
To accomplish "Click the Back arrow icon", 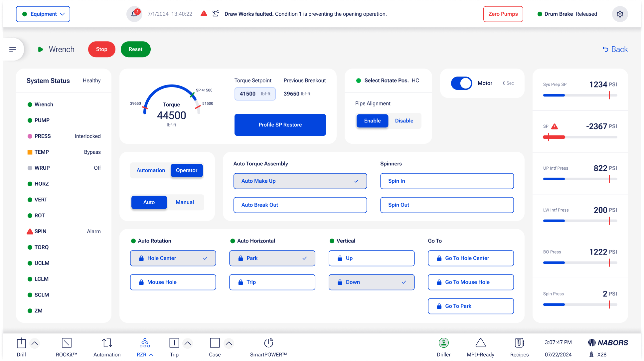I will click(x=605, y=49).
